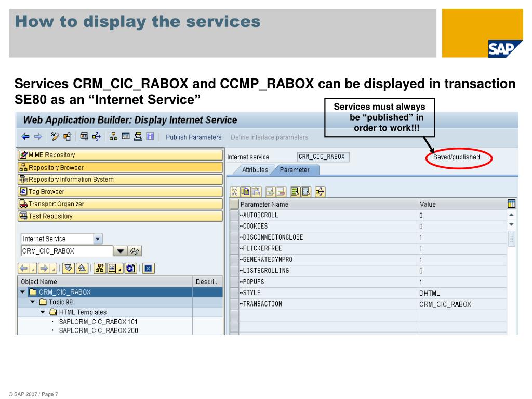The height and width of the screenshot is (399, 532).
Task: Click the parameter table scroll down arrow
Action: (511, 224)
